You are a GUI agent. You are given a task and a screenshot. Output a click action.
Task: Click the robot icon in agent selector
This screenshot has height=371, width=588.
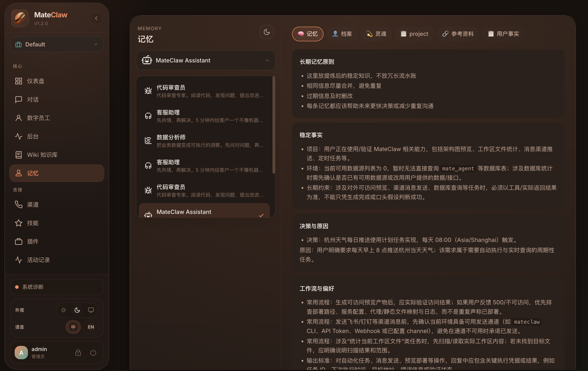[147, 60]
